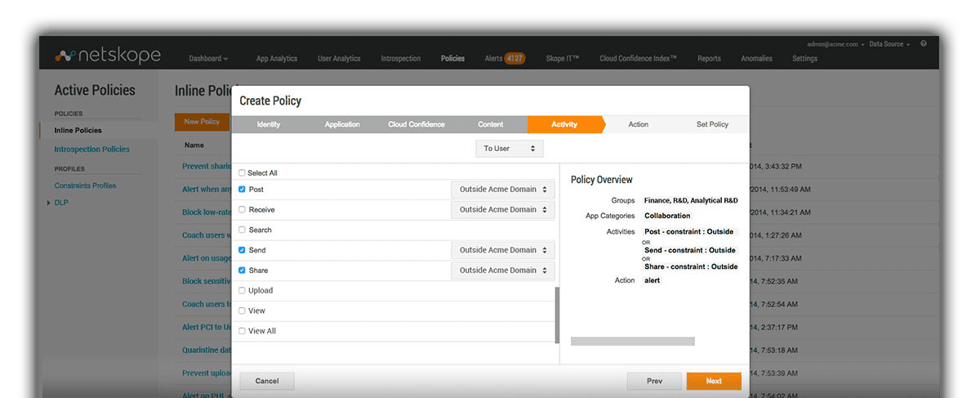Viewport: 980px width, 398px height.
Task: Expand the DLP tree item
Action: pos(49,203)
